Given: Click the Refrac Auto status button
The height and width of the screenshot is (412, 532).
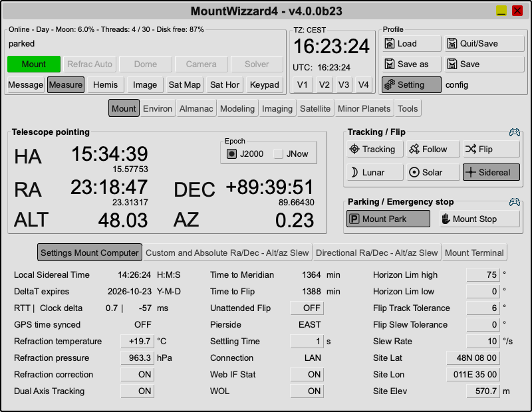Looking at the screenshot, I should [x=90, y=64].
